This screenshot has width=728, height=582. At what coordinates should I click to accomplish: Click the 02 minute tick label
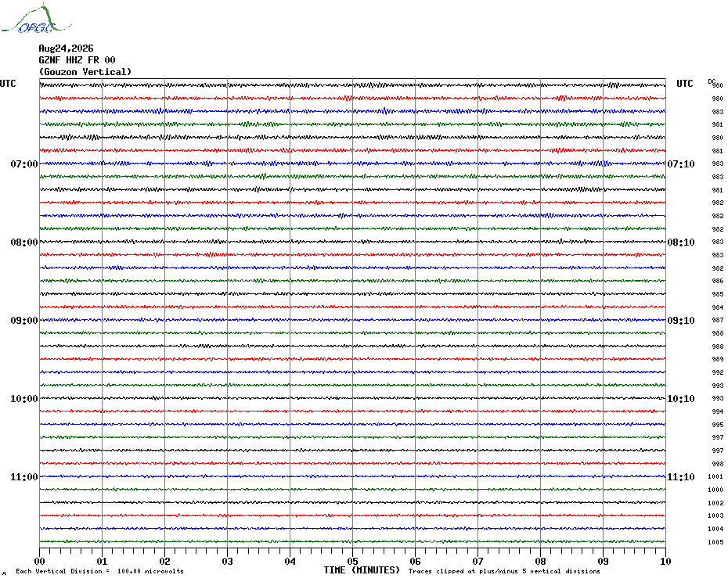point(165,561)
